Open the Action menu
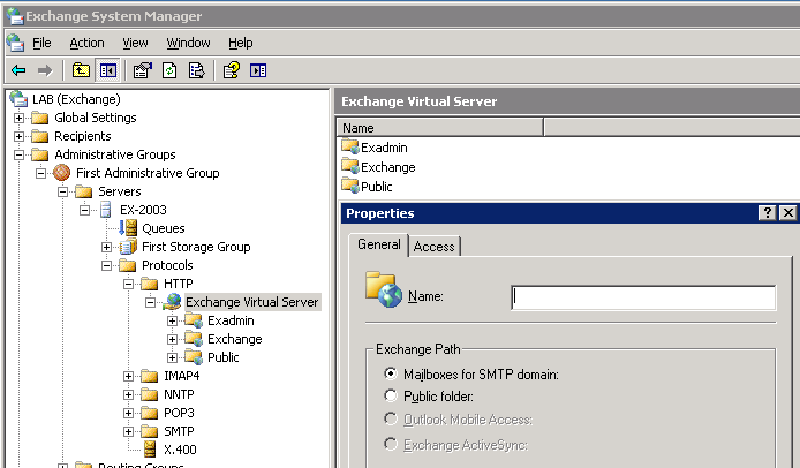 coord(87,43)
